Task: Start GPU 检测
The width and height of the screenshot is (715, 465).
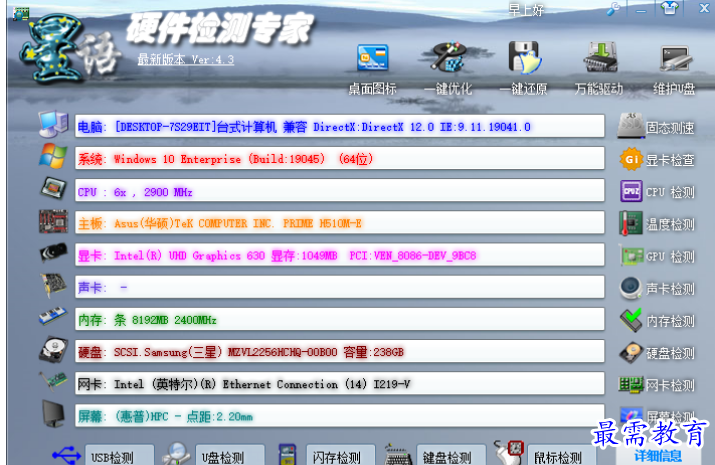Action: (670, 257)
